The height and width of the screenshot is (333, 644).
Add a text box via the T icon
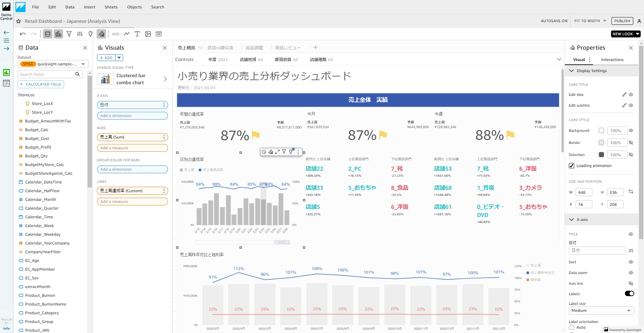[137, 34]
